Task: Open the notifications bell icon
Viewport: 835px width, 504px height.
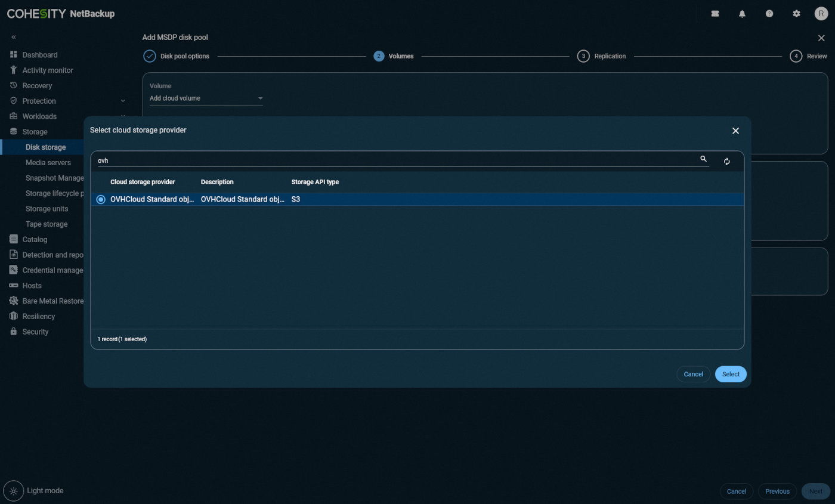Action: click(x=742, y=14)
